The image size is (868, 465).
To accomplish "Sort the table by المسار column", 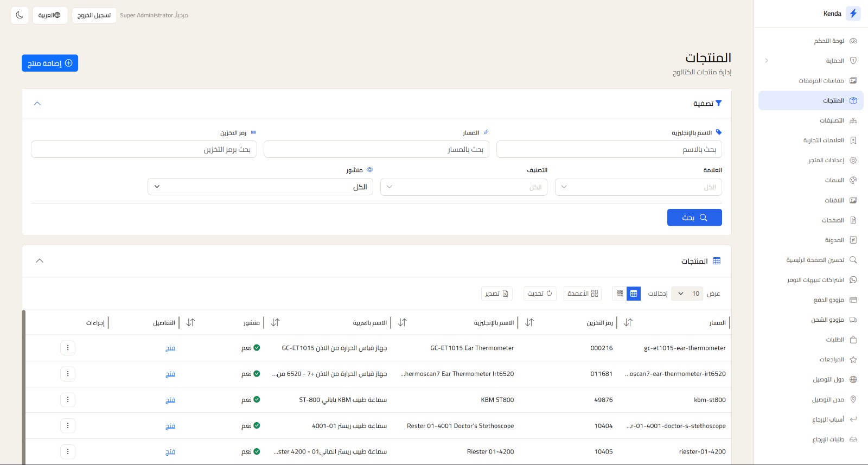I will click(628, 322).
